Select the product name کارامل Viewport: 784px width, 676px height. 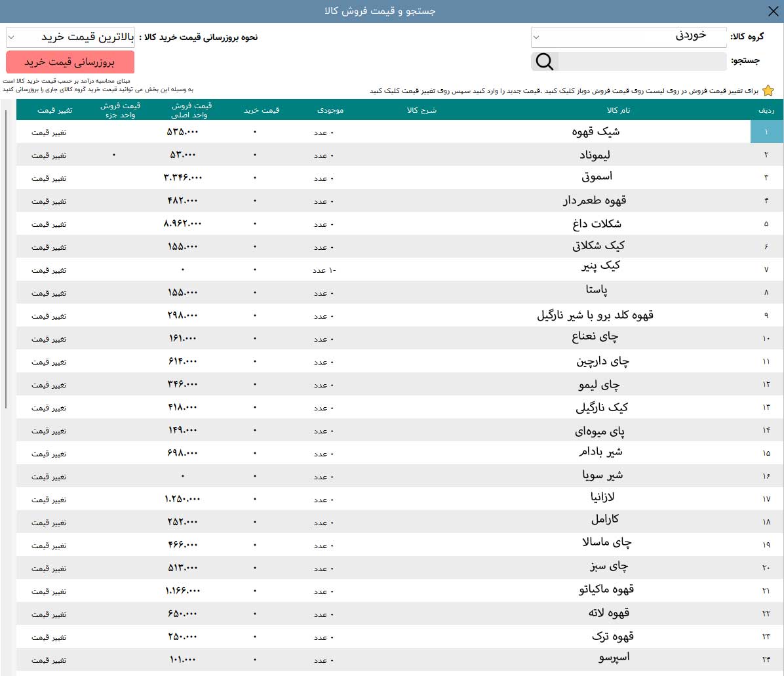605,519
